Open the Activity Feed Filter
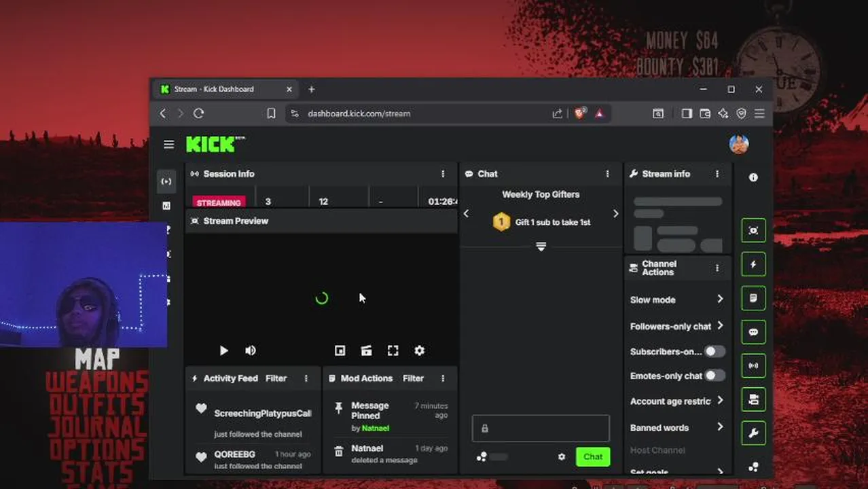 pyautogui.click(x=276, y=378)
